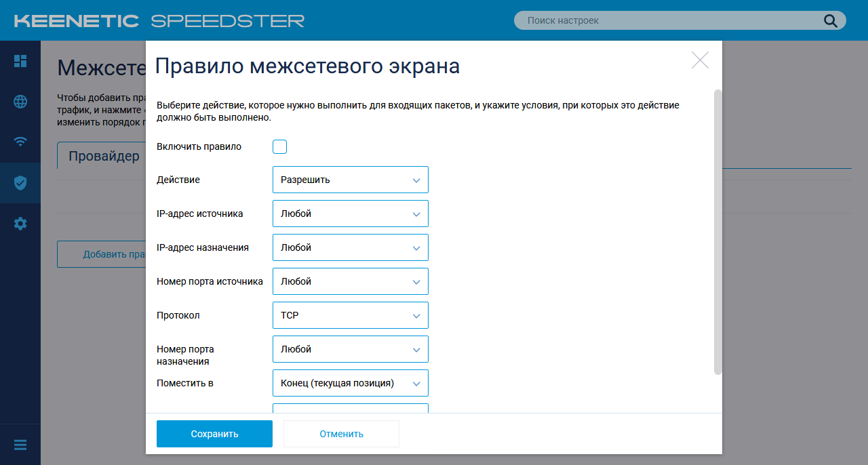Open the "Номер порта источника" dropdown
868x465 pixels.
pos(351,281)
